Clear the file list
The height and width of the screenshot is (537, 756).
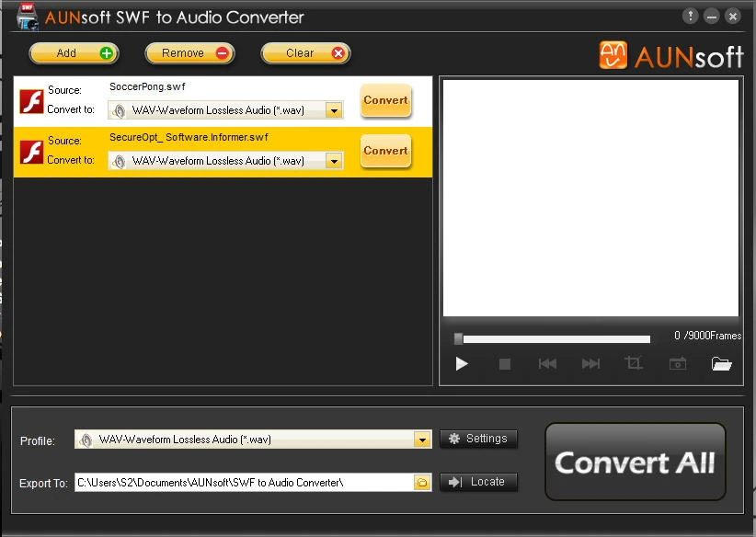[306, 53]
